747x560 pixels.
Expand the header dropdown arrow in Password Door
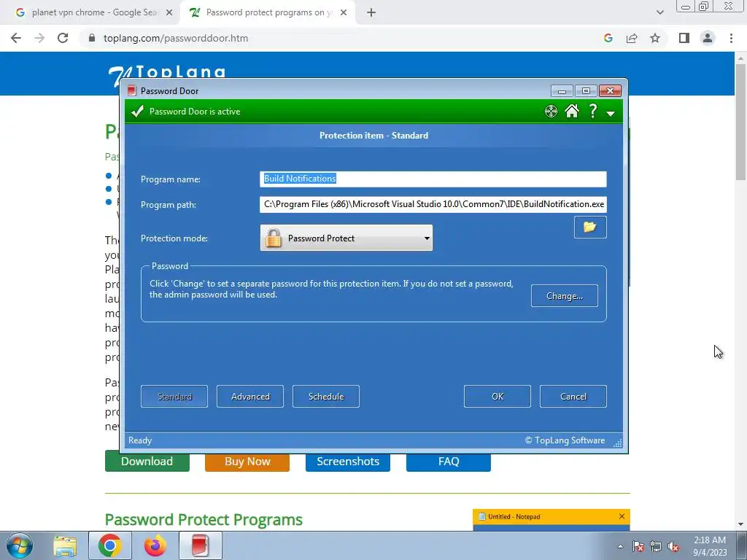pyautogui.click(x=611, y=113)
